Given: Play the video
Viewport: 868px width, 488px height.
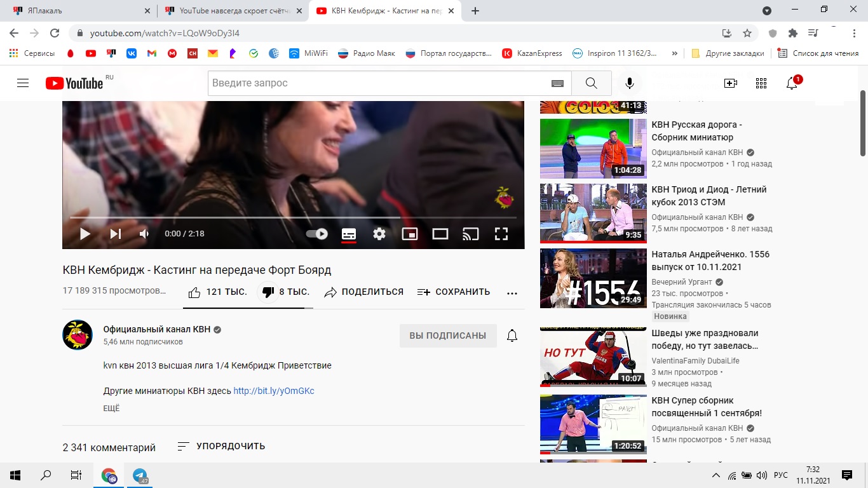Looking at the screenshot, I should [85, 234].
